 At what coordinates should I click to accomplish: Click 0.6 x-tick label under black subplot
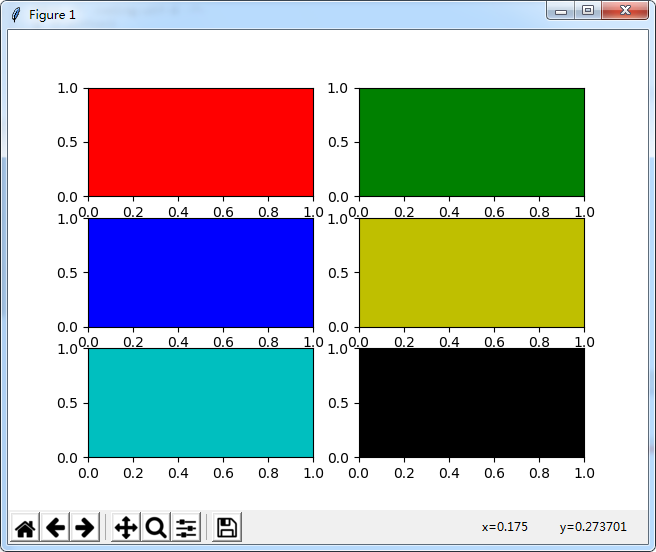click(x=495, y=473)
